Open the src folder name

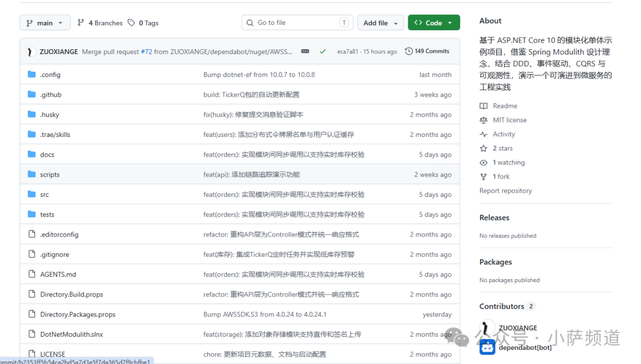(x=44, y=195)
